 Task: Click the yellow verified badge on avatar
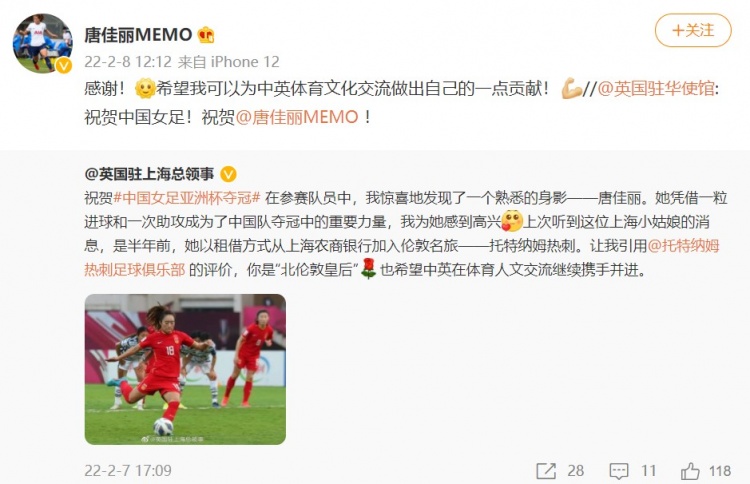(x=64, y=66)
